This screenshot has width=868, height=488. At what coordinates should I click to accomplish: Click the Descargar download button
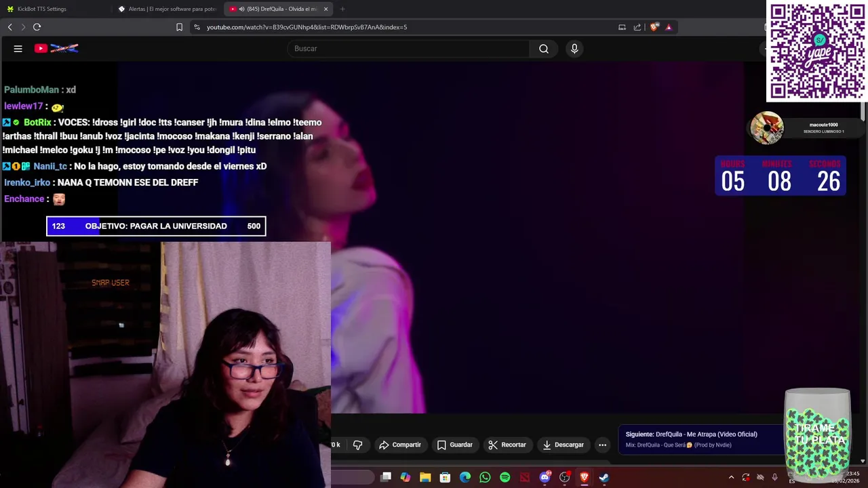click(x=563, y=445)
